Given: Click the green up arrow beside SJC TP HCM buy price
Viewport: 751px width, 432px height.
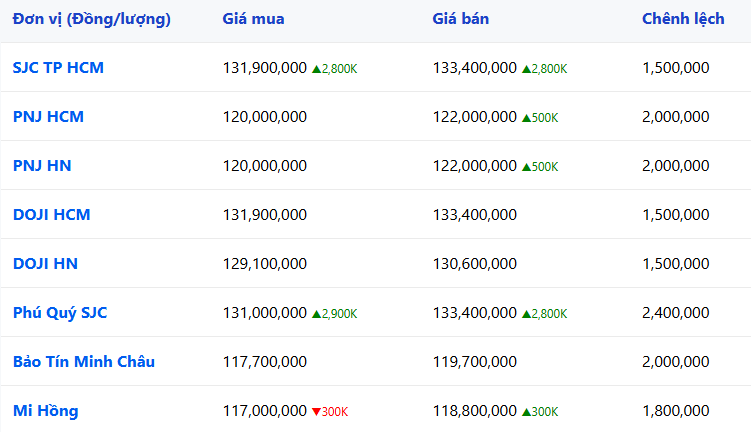Looking at the screenshot, I should point(317,69).
